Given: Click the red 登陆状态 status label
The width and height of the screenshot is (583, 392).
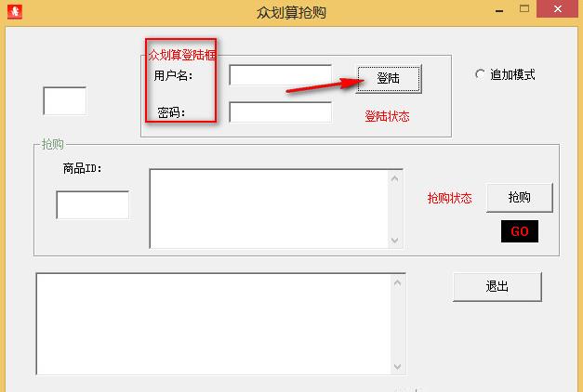Looking at the screenshot, I should pyautogui.click(x=387, y=117).
